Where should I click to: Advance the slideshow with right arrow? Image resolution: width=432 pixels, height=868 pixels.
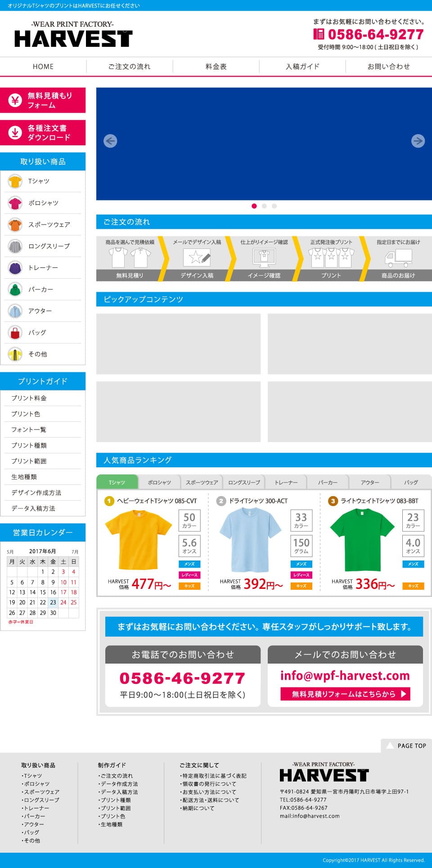click(418, 141)
